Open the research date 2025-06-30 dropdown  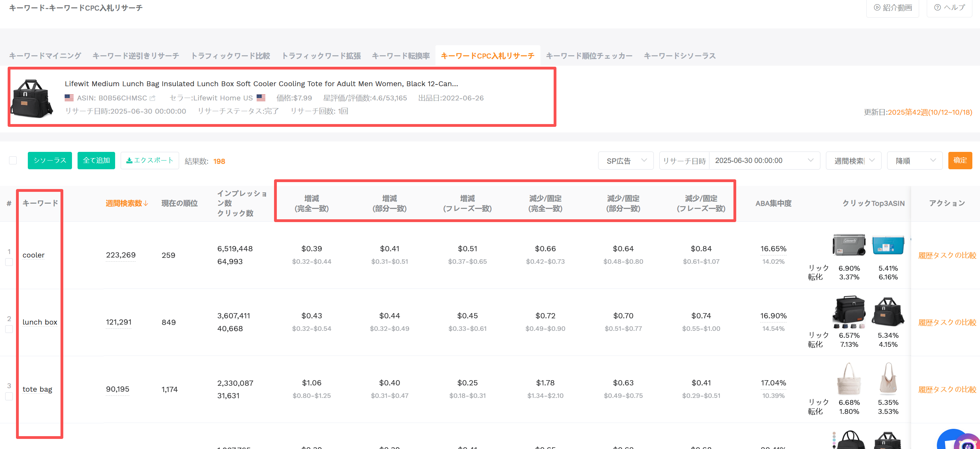(x=764, y=161)
